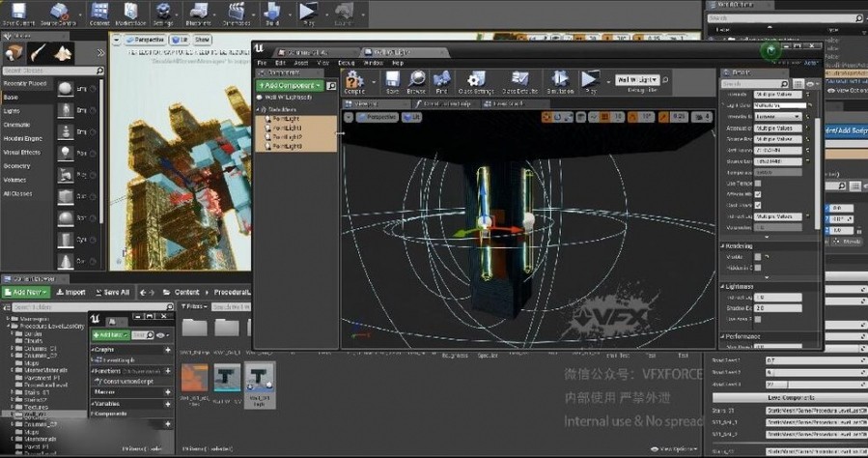Open Filters dropdown in Content Browser

194,306
